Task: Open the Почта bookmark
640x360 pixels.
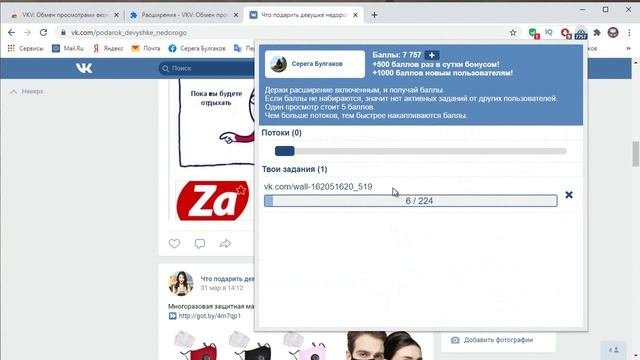Action: pos(146,48)
